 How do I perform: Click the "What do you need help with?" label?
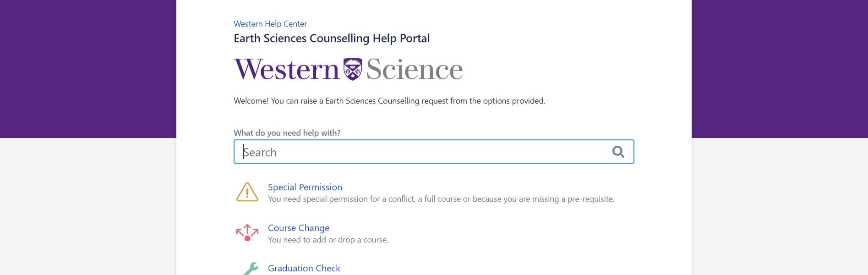click(x=287, y=133)
